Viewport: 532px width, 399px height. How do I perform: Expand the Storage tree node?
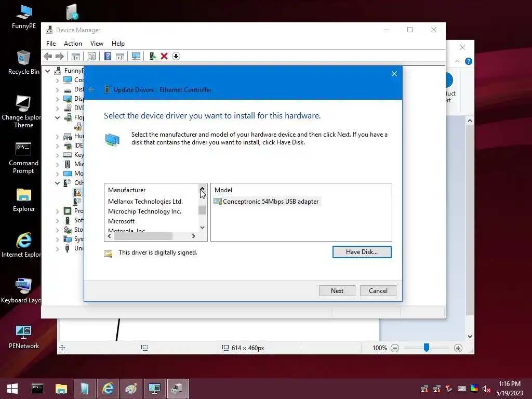[57, 230]
